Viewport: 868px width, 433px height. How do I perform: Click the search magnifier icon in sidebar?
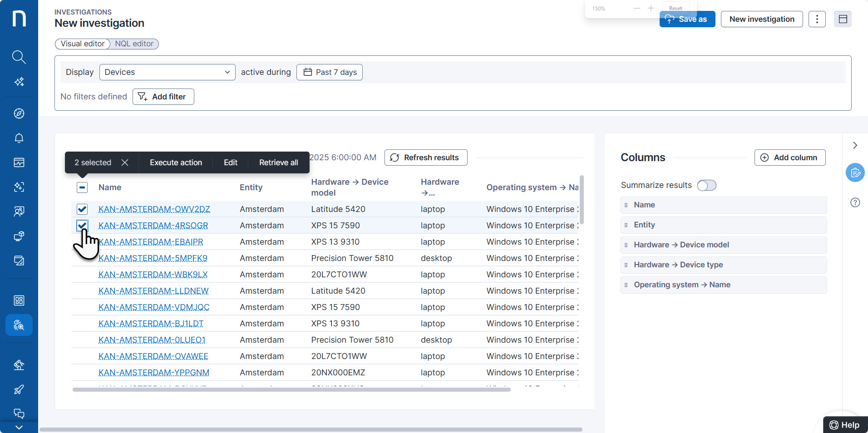point(19,57)
